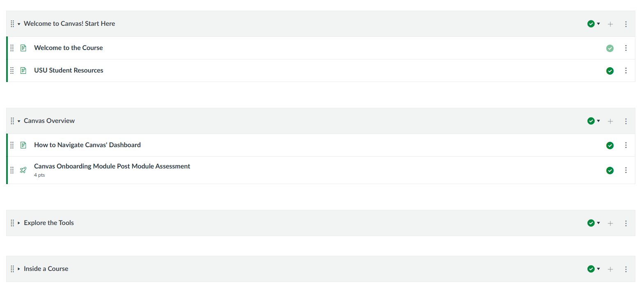Screen dimensions: 644x298
Task: Open the Welcome to the Course page link
Action: point(69,48)
